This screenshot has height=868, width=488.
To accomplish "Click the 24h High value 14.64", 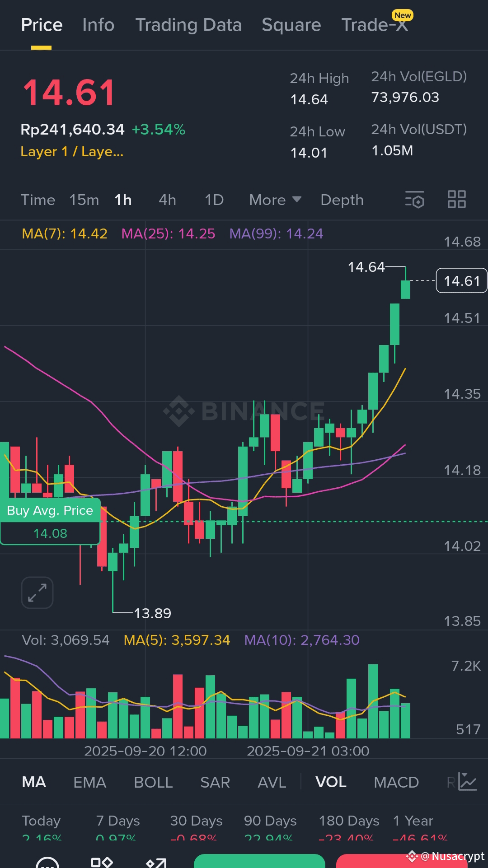I will [x=309, y=99].
